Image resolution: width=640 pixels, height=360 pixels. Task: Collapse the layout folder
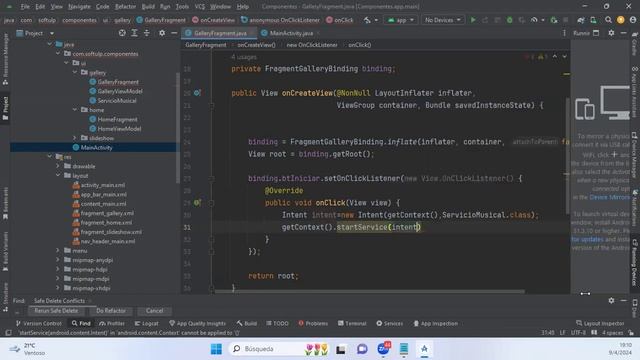coord(58,176)
